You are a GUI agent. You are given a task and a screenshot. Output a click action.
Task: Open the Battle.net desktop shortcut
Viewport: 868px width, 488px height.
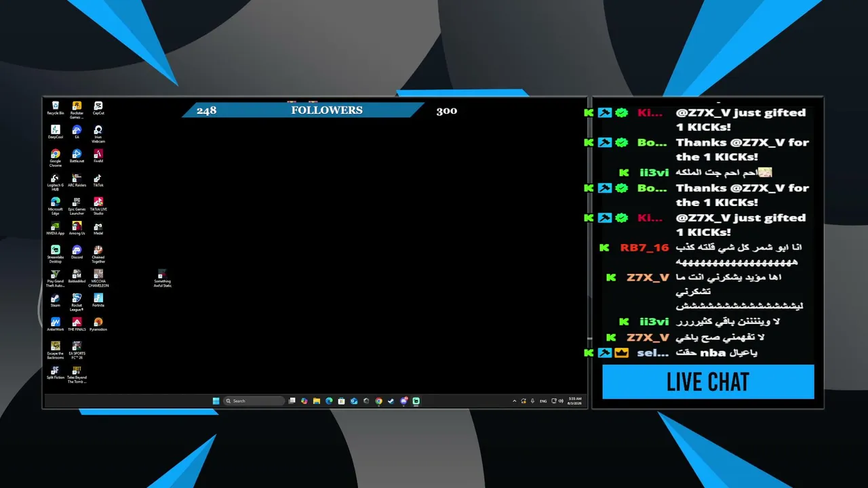pos(77,157)
